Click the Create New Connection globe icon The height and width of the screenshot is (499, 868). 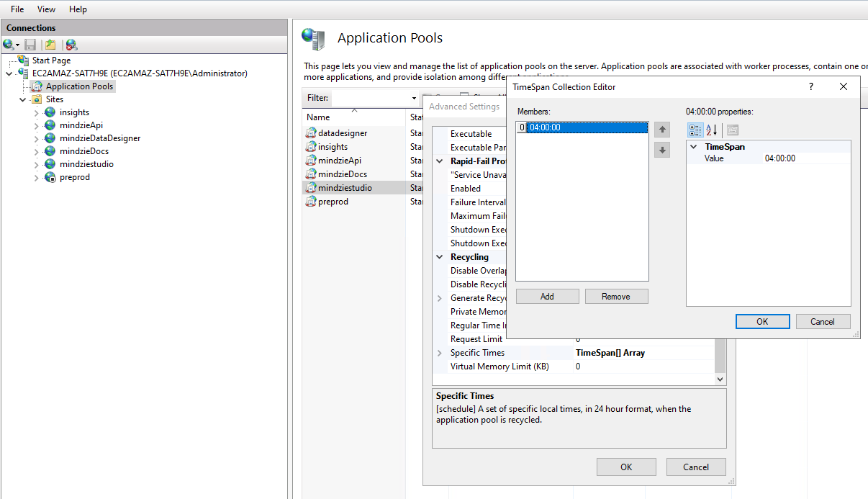pos(9,45)
